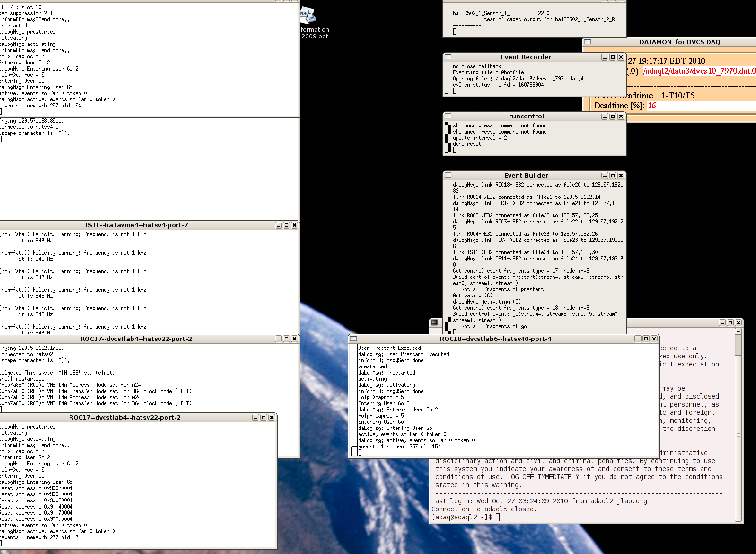Focus the Event Recorder title bar
The image size is (756, 554).
[526, 57]
